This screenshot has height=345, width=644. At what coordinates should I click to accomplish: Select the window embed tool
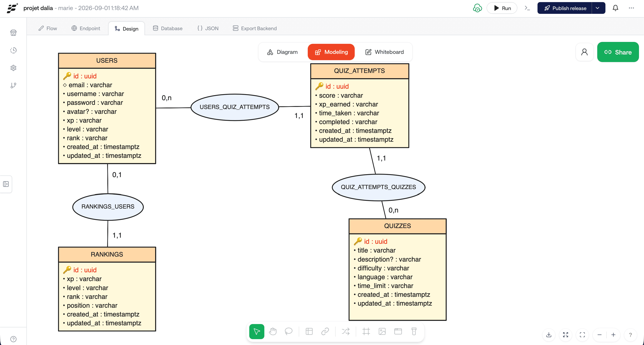point(398,332)
